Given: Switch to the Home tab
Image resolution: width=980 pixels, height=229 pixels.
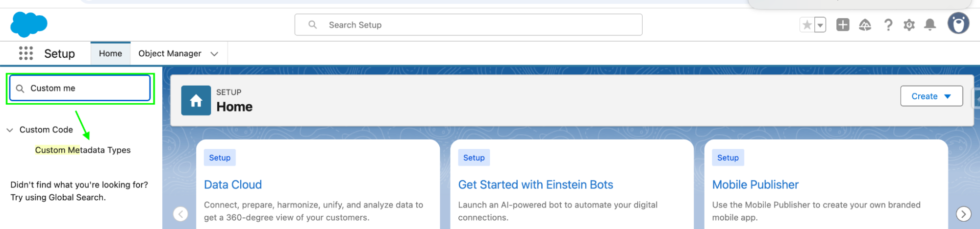Looking at the screenshot, I should point(110,53).
